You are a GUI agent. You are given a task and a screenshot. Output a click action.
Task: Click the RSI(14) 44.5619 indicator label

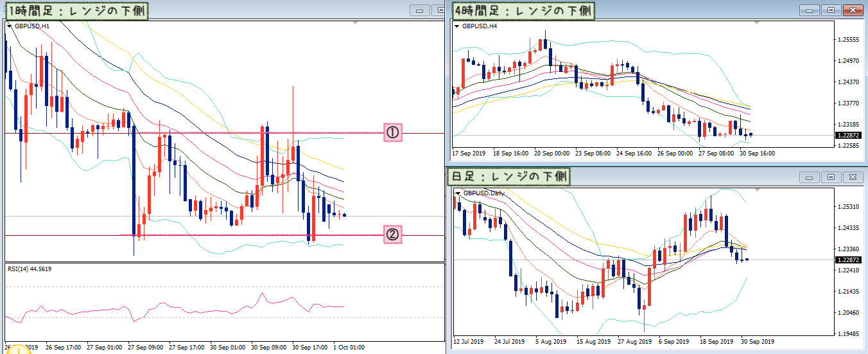coord(30,269)
